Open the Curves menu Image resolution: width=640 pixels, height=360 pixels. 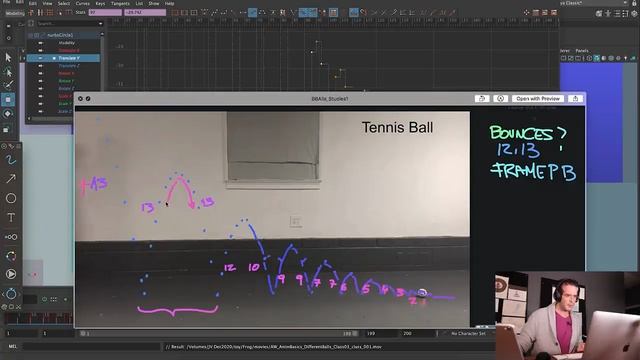click(82, 3)
